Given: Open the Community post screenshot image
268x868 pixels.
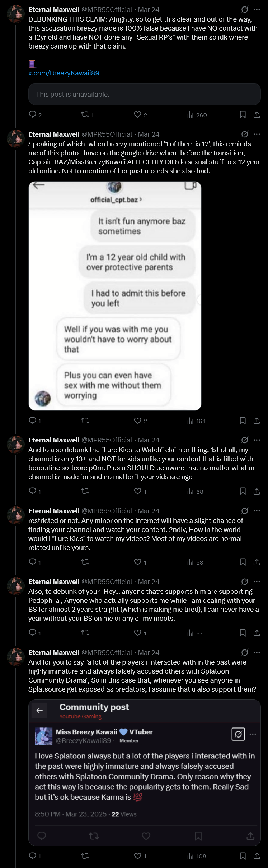Looking at the screenshot, I should 144,772.
